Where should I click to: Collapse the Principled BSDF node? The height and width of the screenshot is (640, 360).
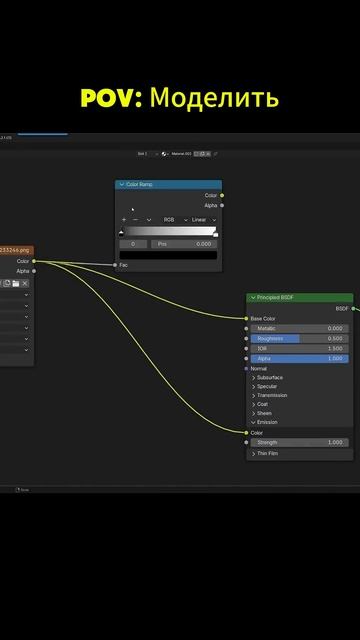coord(253,298)
